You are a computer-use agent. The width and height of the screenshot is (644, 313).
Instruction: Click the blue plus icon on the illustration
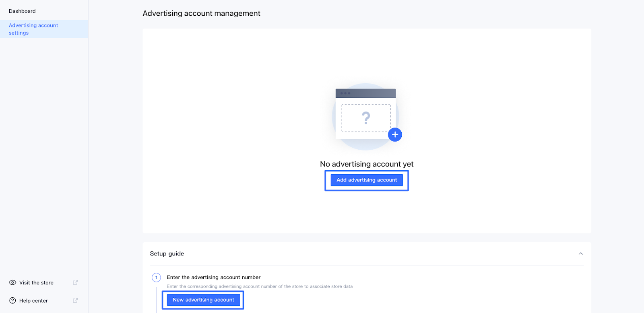395,135
